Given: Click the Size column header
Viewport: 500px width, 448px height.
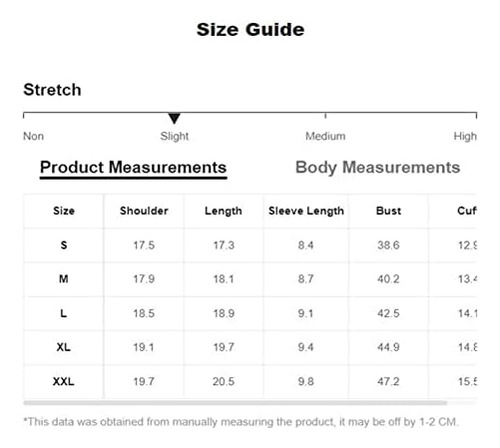Looking at the screenshot, I should [x=64, y=211].
